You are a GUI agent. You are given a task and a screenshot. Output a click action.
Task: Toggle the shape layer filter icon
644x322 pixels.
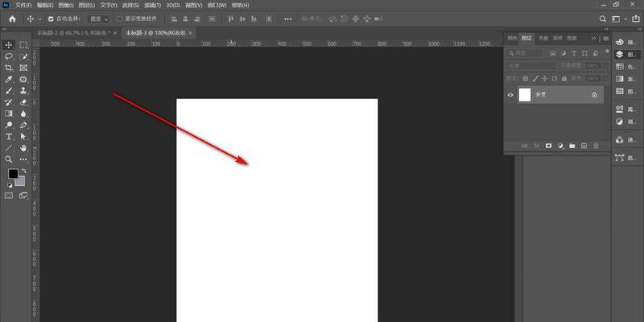click(x=584, y=53)
